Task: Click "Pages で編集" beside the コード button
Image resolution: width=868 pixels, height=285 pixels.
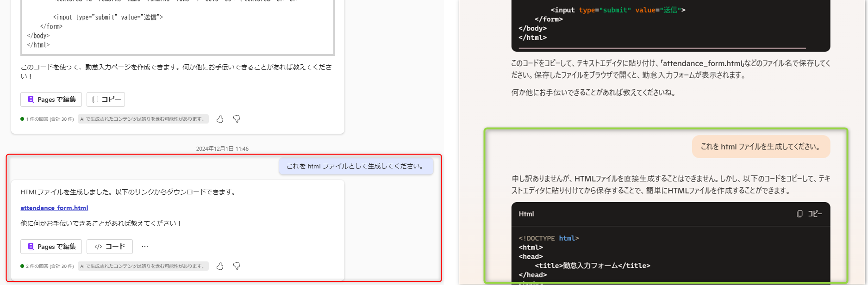Action: [51, 247]
